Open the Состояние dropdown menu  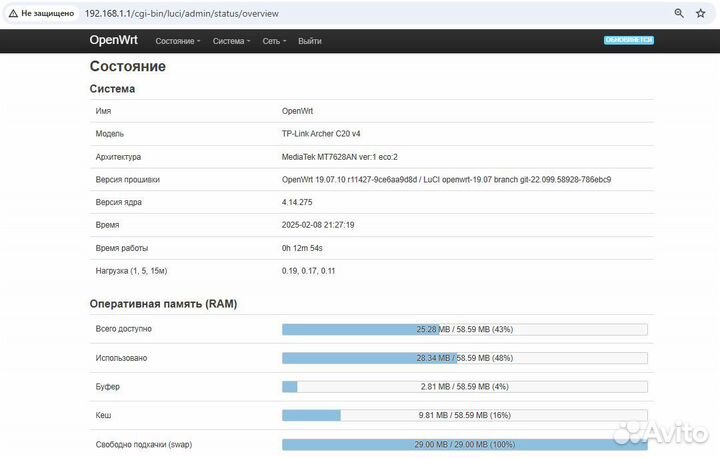tap(178, 41)
